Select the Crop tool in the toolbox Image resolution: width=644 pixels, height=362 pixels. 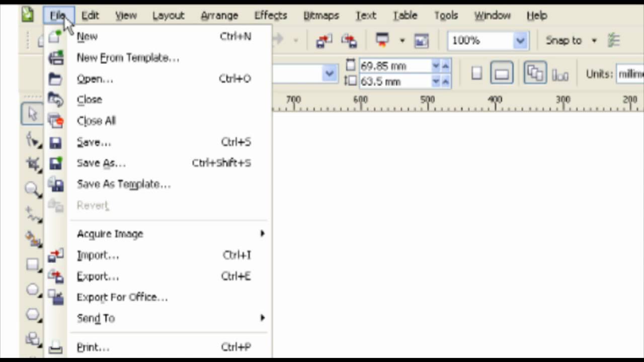33,164
